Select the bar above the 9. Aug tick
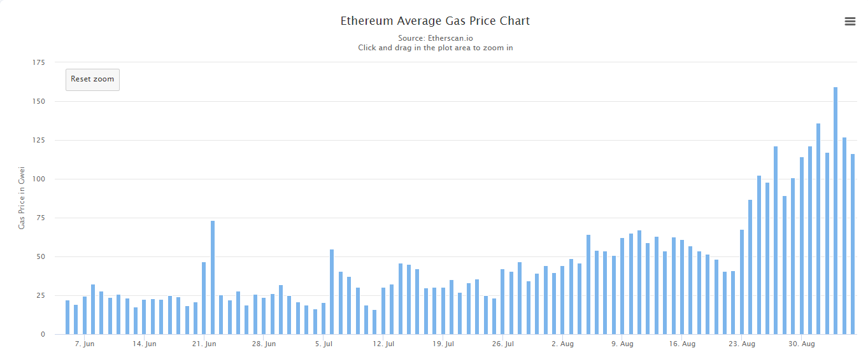This screenshot has height=357, width=868. tap(622, 286)
